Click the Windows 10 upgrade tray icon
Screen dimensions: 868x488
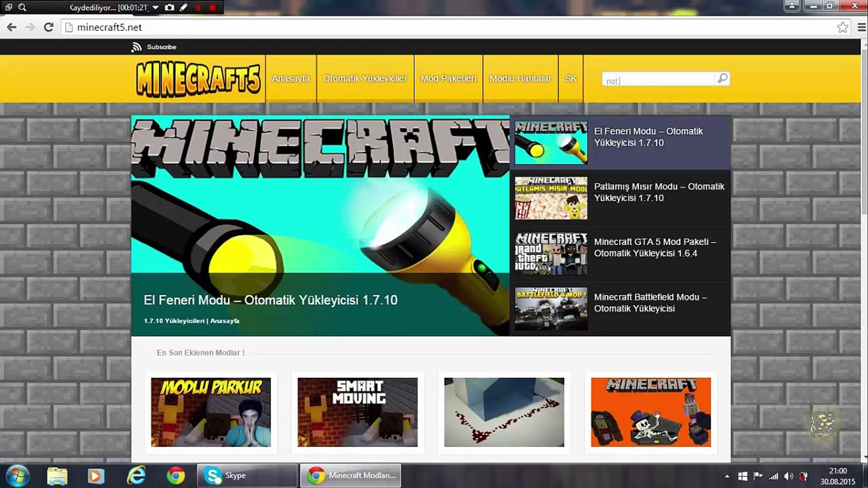[x=742, y=476]
